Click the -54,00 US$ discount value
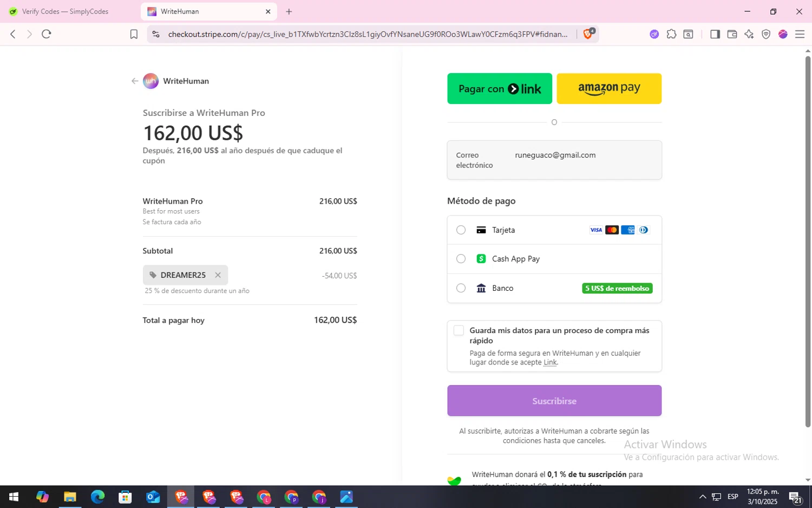This screenshot has height=508, width=812. coord(339,276)
